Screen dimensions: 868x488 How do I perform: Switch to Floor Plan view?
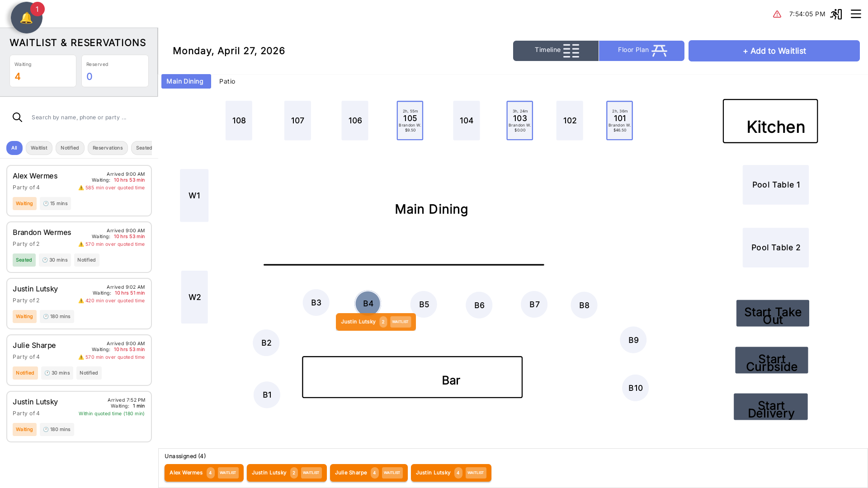pyautogui.click(x=642, y=51)
